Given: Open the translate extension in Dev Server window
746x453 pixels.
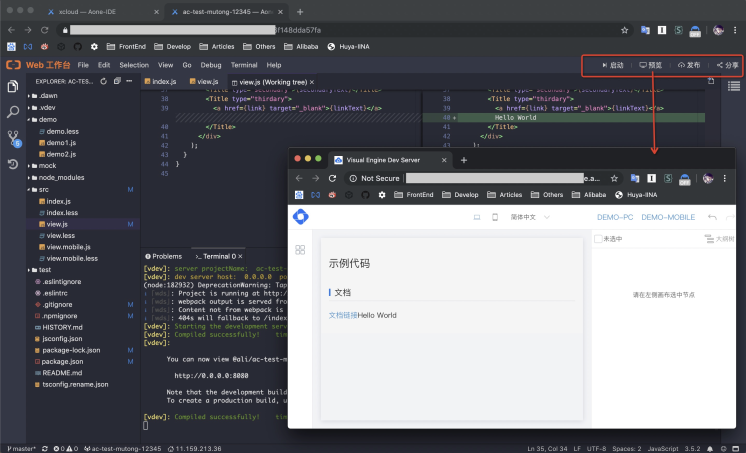Looking at the screenshot, I should coord(635,178).
